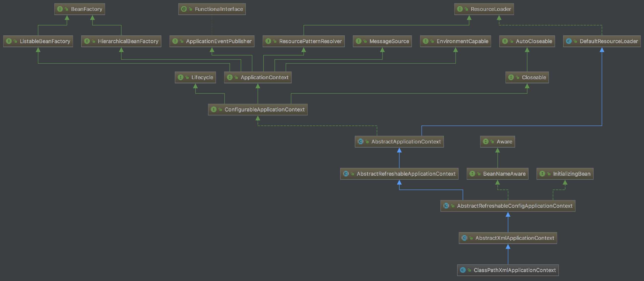
Task: Select the AbstractApplicationContext label text
Action: click(406, 142)
